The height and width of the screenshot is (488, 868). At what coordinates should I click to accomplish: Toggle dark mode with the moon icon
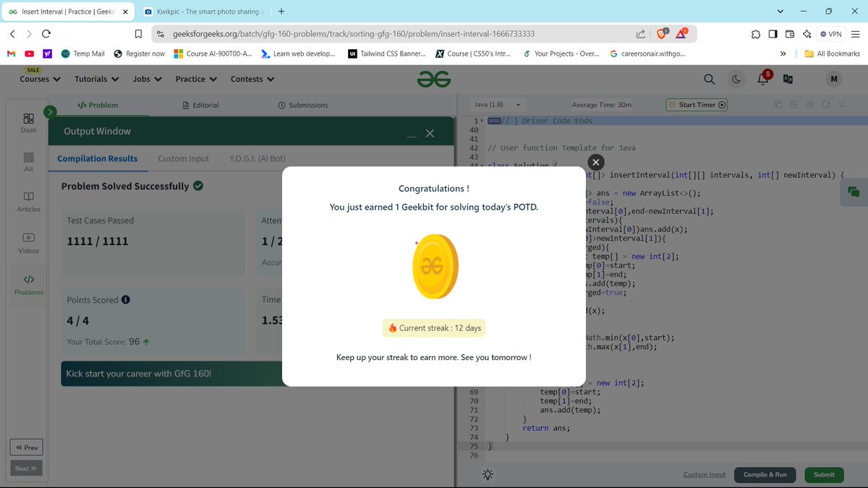coord(736,79)
